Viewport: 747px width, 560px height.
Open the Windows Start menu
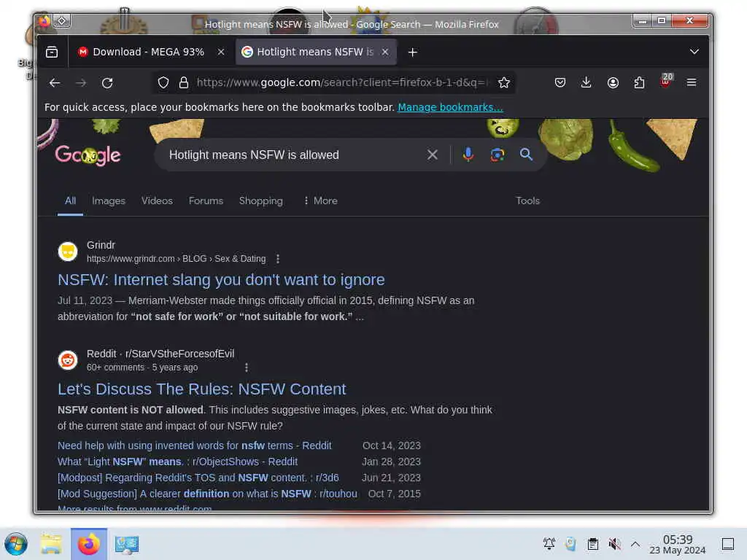(x=16, y=544)
